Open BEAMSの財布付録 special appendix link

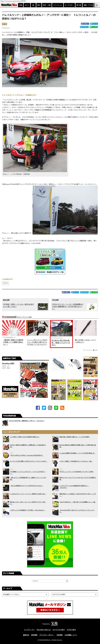27,421
